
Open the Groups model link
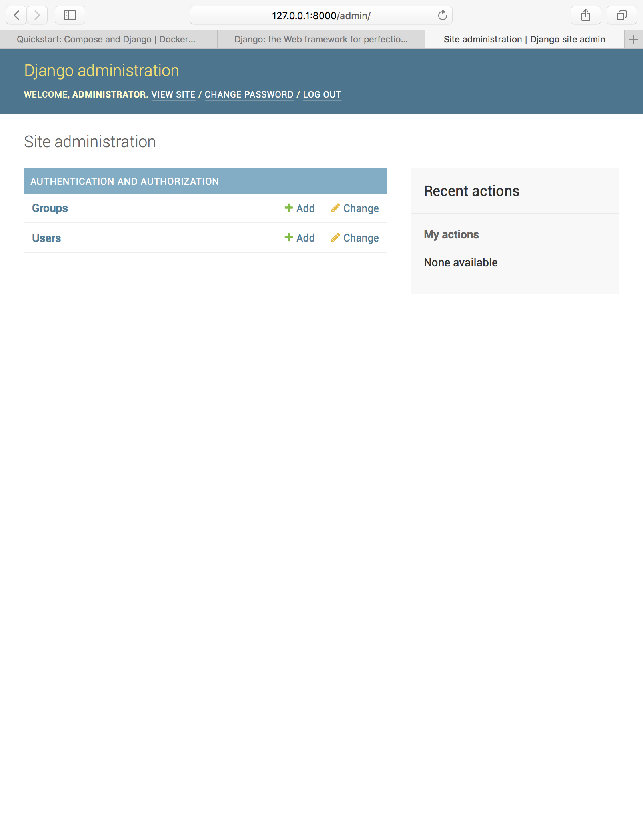click(x=50, y=208)
